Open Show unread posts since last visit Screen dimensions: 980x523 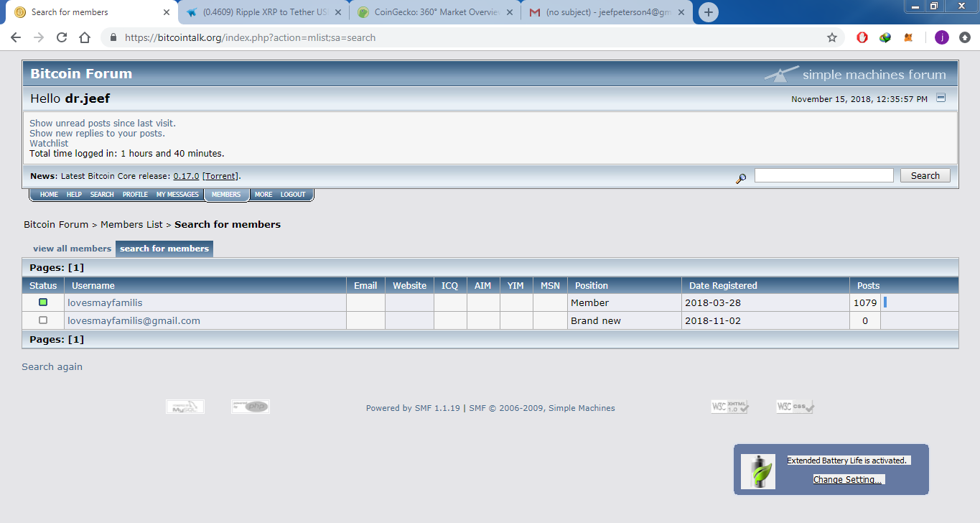pos(103,124)
